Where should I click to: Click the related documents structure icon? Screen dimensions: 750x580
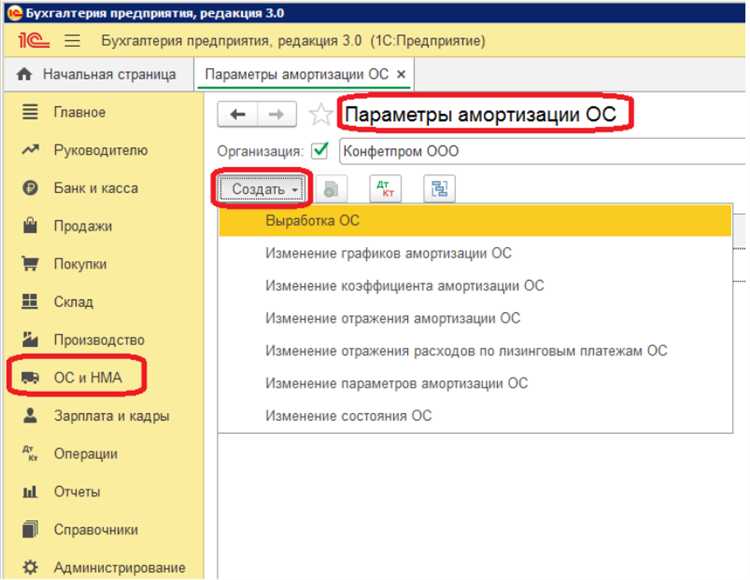coord(439,189)
